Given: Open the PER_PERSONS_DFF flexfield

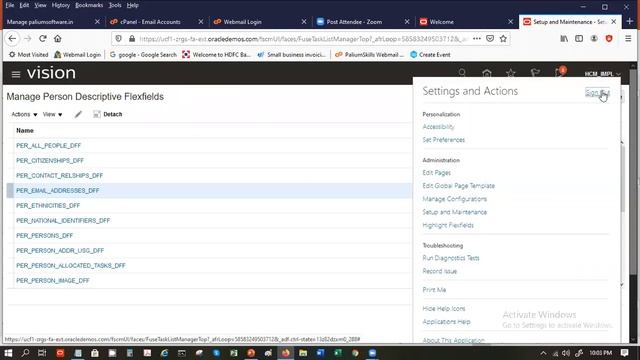Looking at the screenshot, I should point(44,236).
